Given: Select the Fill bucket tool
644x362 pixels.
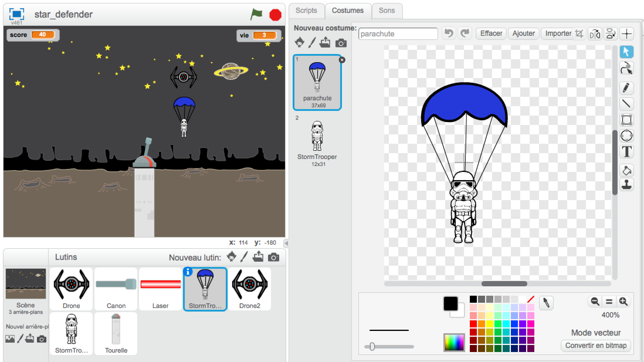Looking at the screenshot, I should coord(626,170).
